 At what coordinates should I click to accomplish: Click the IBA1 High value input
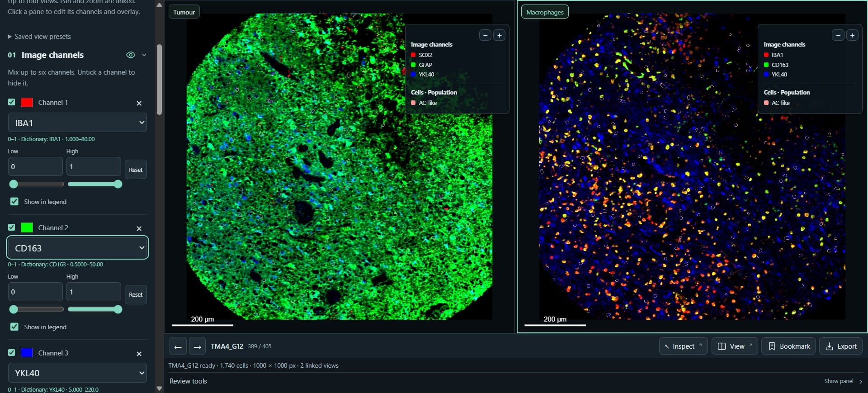tap(94, 166)
